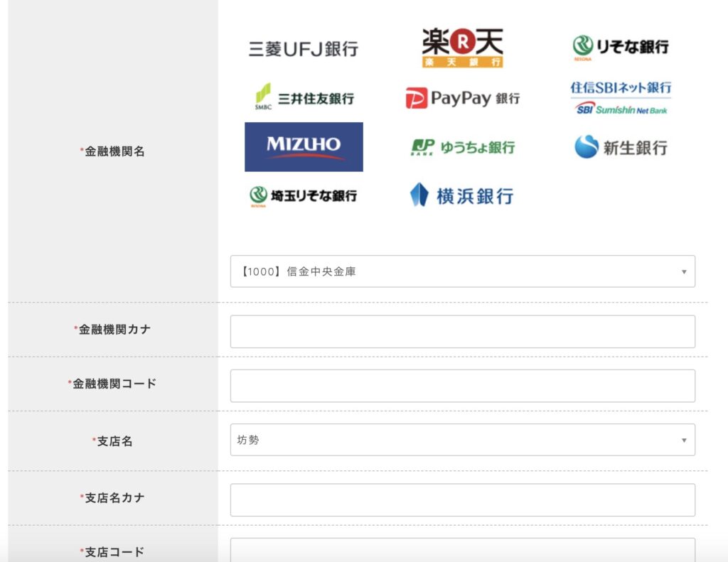Select the 横浜銀行 logo
This screenshot has height=562, width=728.
point(461,195)
